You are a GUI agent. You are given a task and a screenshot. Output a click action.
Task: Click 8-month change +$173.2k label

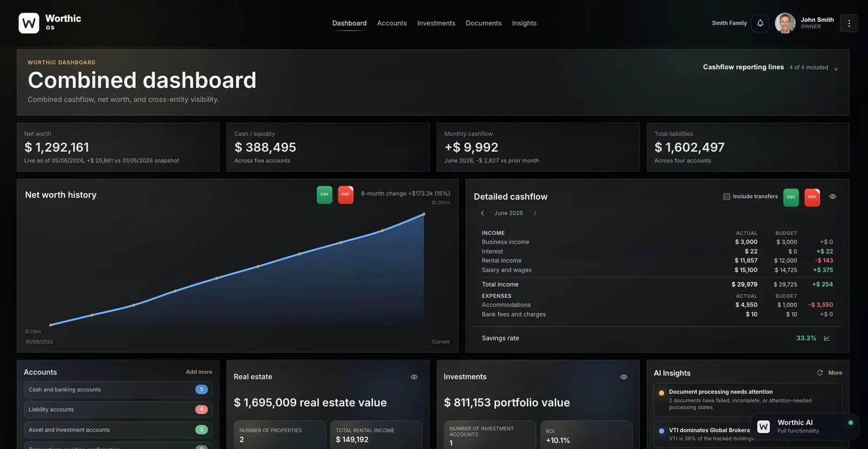(405, 194)
